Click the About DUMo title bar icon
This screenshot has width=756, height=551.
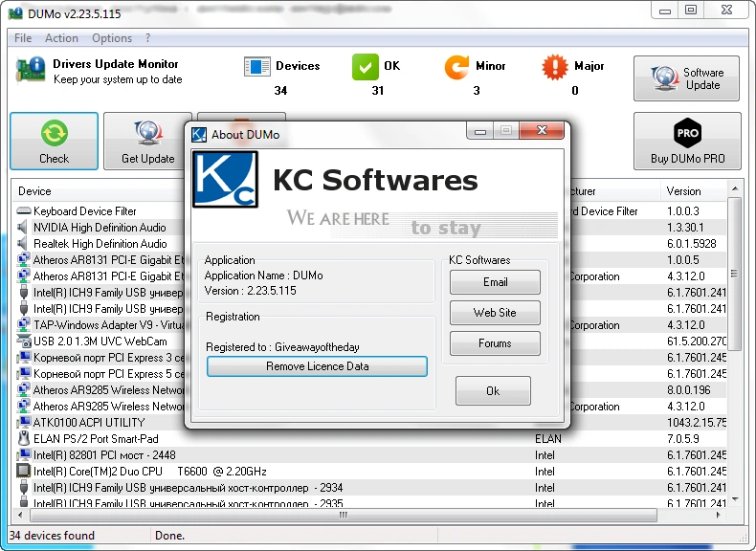pyautogui.click(x=199, y=135)
